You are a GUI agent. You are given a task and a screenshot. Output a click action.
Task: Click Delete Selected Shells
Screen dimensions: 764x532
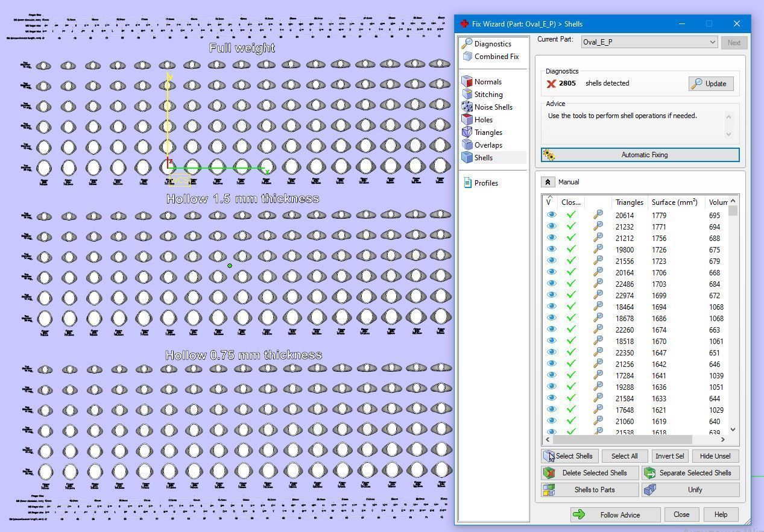(590, 473)
